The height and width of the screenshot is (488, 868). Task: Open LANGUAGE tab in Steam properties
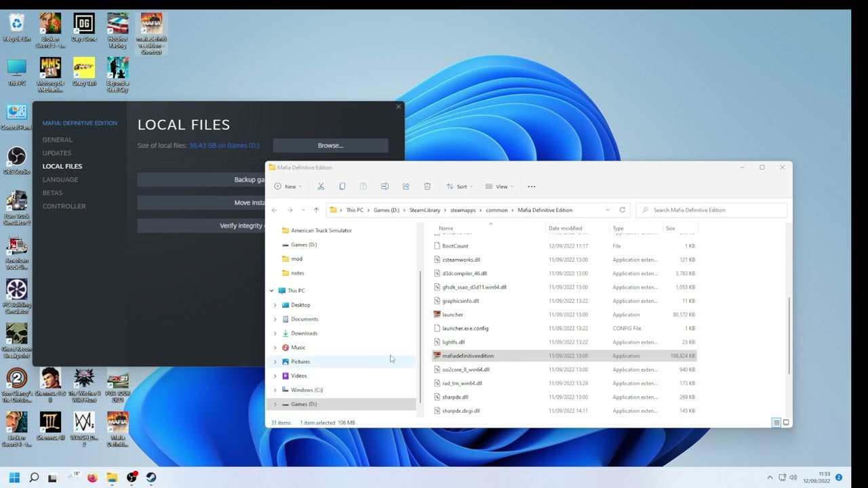60,180
